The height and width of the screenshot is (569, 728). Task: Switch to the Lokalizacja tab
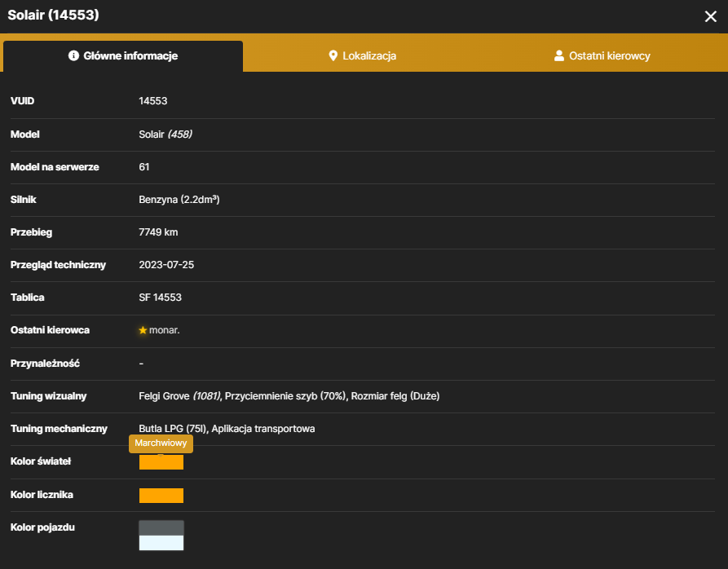[x=363, y=56]
